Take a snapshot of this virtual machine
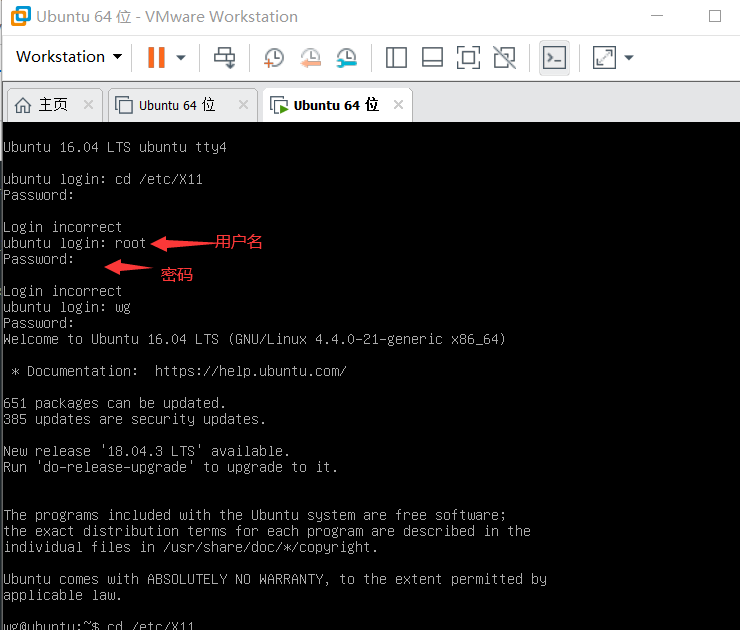This screenshot has width=740, height=630. (x=274, y=58)
